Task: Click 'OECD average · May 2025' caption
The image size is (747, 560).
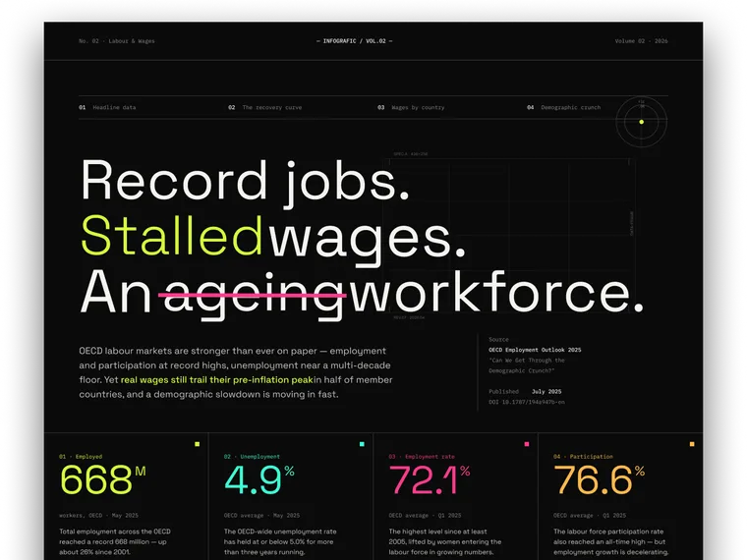Action: pyautogui.click(x=262, y=516)
